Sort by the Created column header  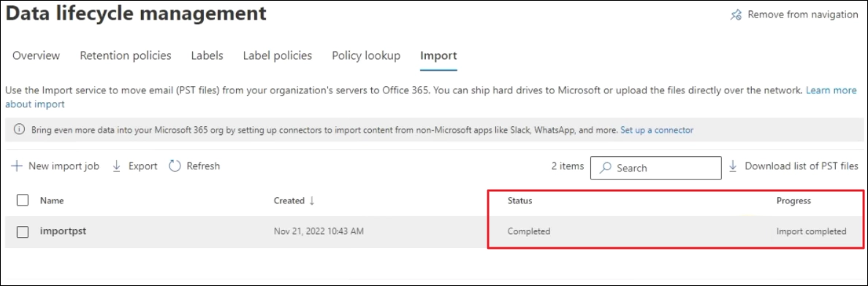[x=289, y=201]
